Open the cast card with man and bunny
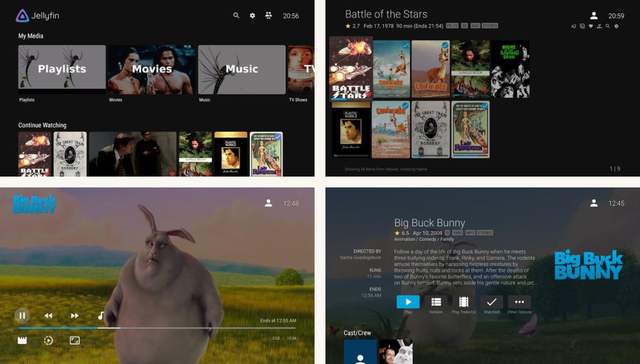640x364 pixels. pos(396,352)
